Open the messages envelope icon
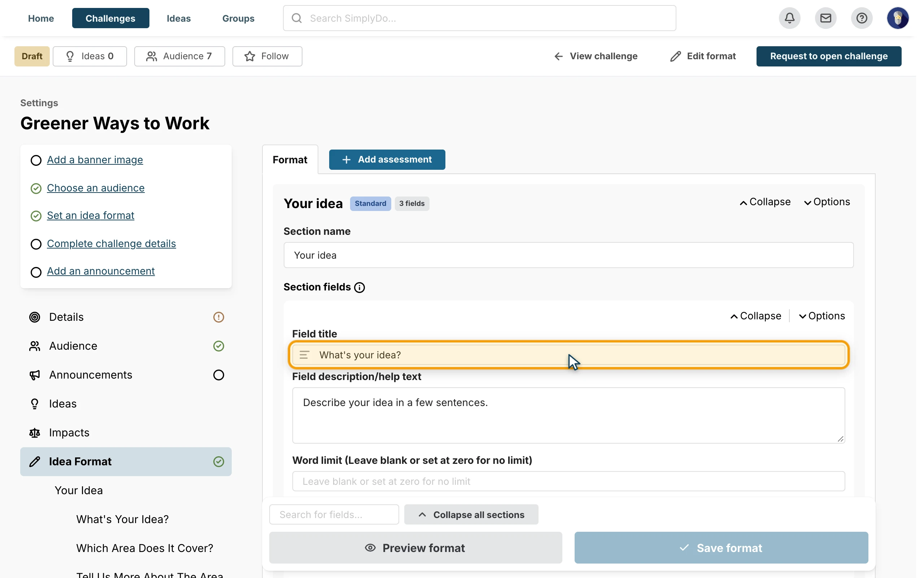This screenshot has width=924, height=578. (825, 18)
